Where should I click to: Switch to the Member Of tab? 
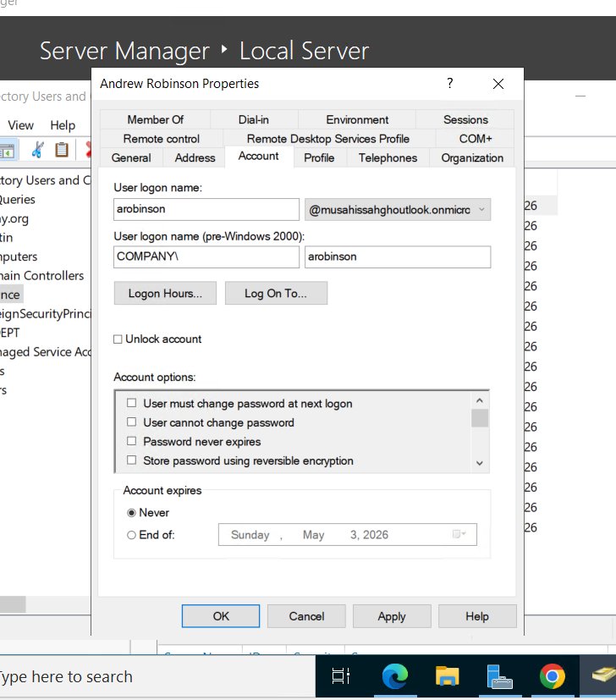coord(156,119)
